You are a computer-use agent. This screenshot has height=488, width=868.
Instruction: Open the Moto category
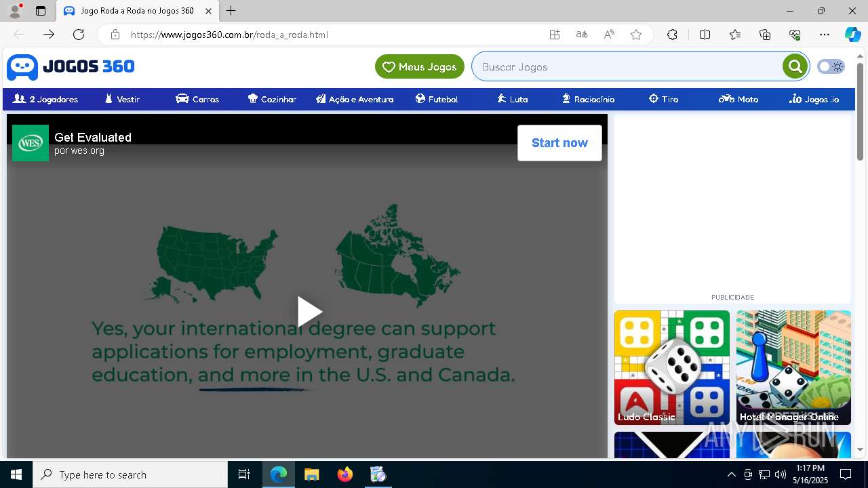(x=738, y=99)
